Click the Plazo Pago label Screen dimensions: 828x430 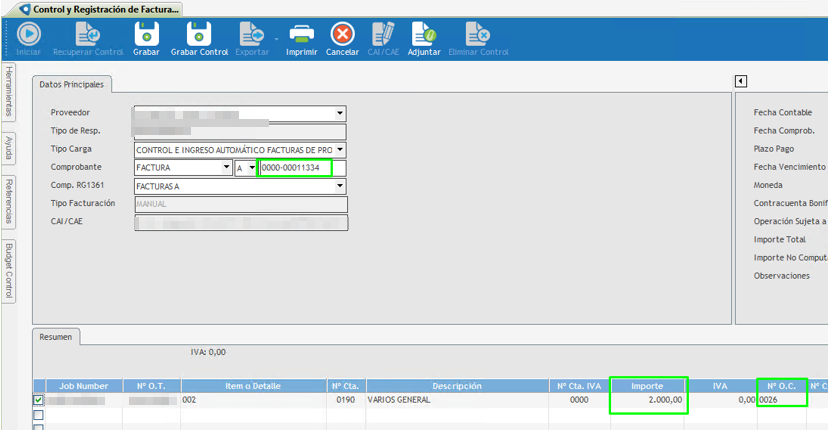click(x=774, y=149)
